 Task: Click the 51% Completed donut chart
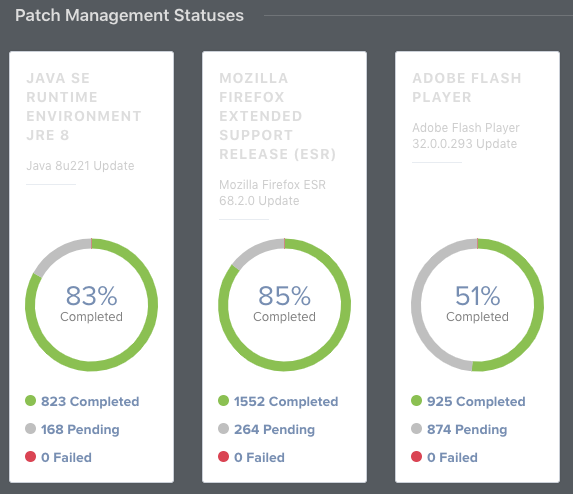tap(477, 305)
